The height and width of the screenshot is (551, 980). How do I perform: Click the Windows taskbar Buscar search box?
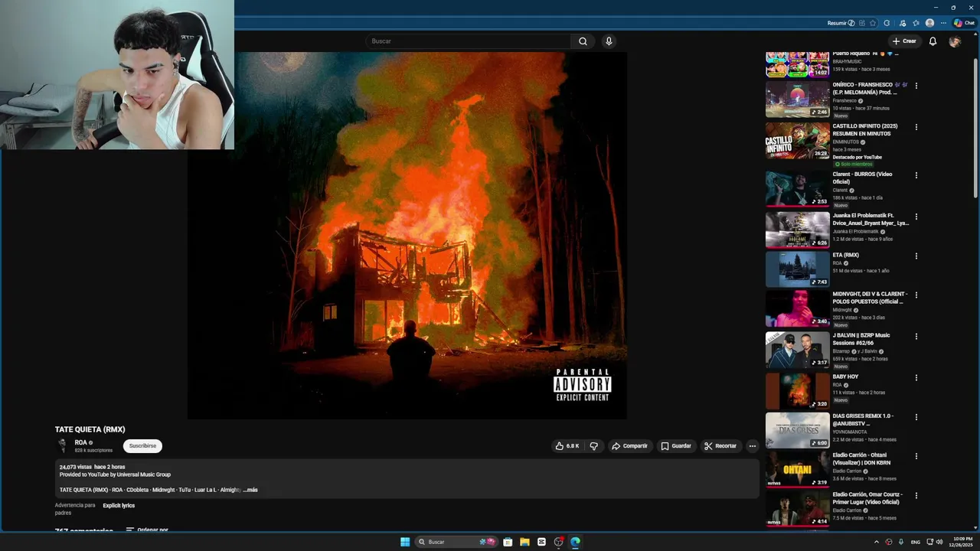click(x=456, y=542)
